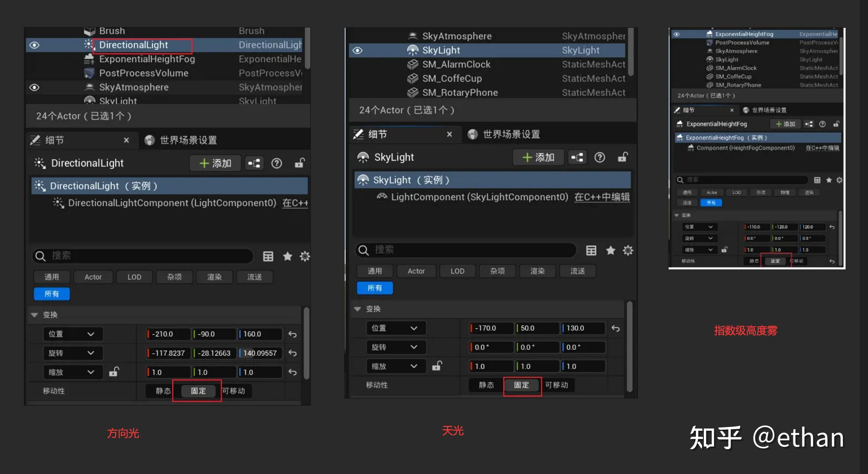Hide DirectionalLight using the outliner eye toggle
Viewport: 868px width, 474px height.
point(34,45)
